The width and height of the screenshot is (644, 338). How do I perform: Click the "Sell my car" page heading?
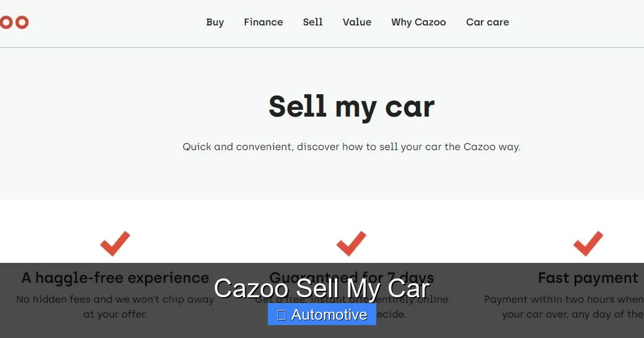click(x=351, y=106)
